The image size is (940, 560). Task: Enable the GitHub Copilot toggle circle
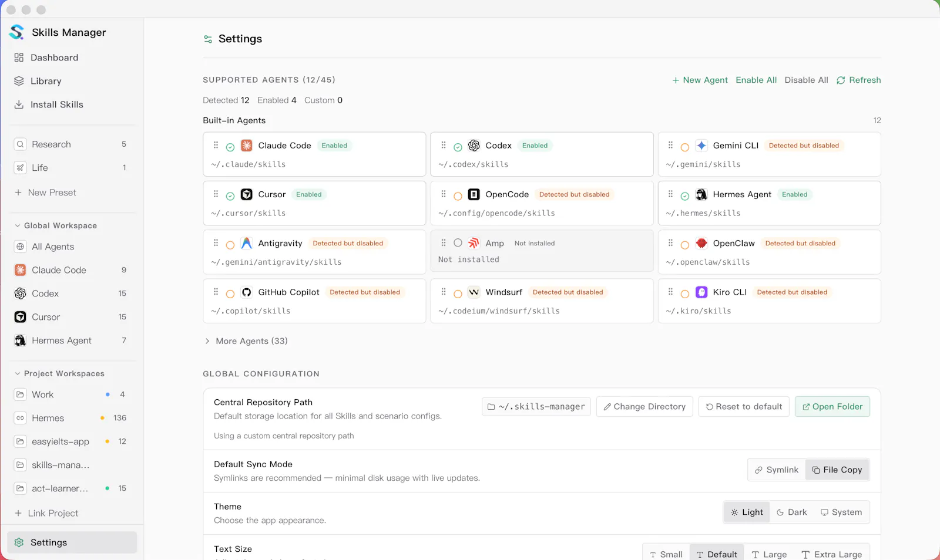pos(230,294)
